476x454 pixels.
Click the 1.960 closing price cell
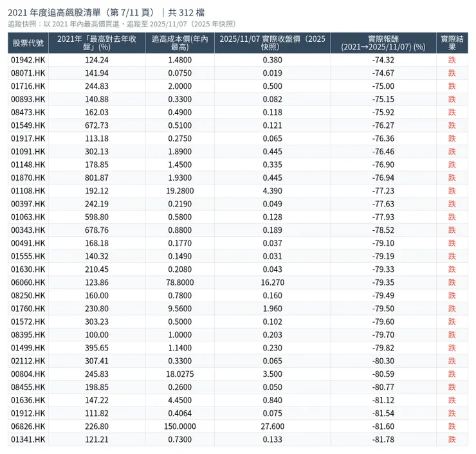coord(272,308)
